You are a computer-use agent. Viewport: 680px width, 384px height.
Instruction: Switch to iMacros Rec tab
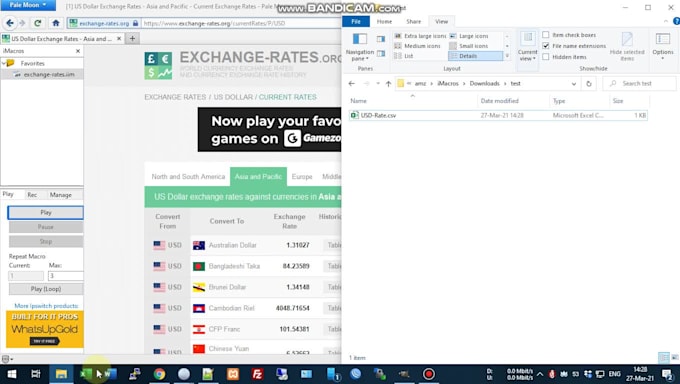click(x=32, y=195)
